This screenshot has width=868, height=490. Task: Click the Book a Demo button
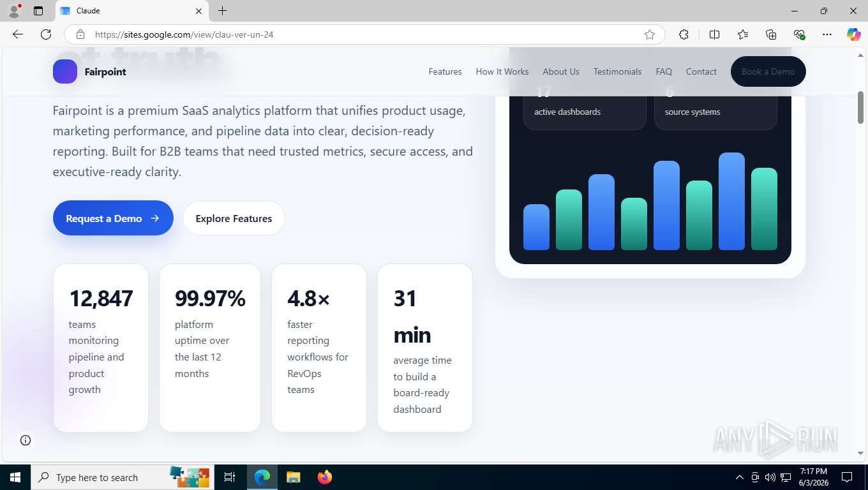click(768, 71)
